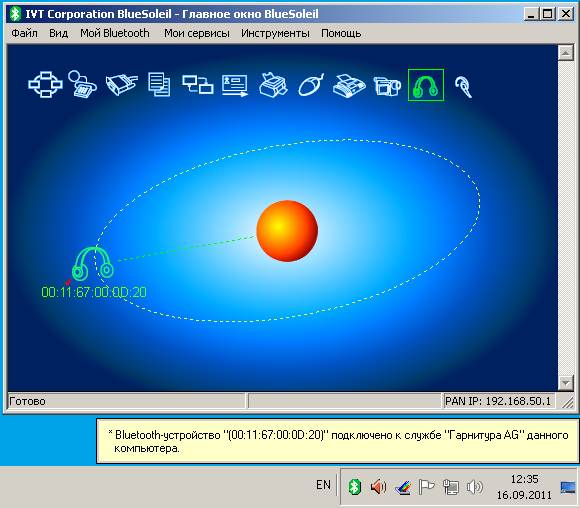Click the Готово status bar text
Image resolution: width=580 pixels, height=508 pixels.
27,401
